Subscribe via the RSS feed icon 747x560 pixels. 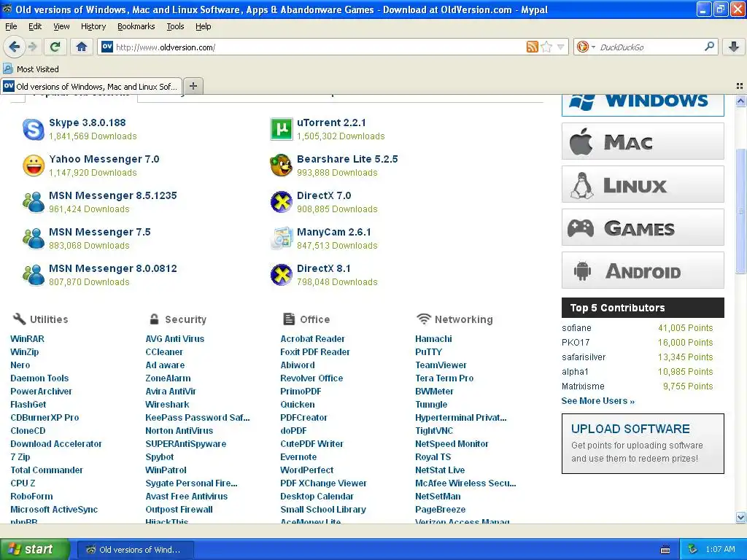tap(532, 47)
